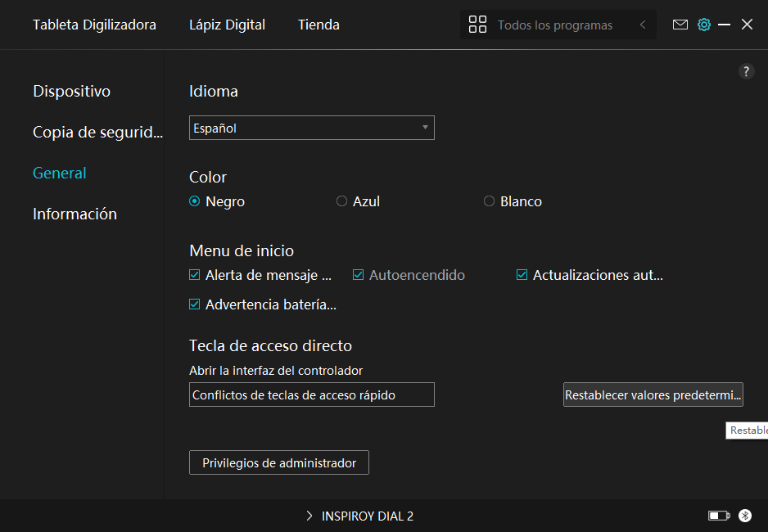Select the Blanco color option
Viewport: 768px width, 532px height.
(x=490, y=201)
